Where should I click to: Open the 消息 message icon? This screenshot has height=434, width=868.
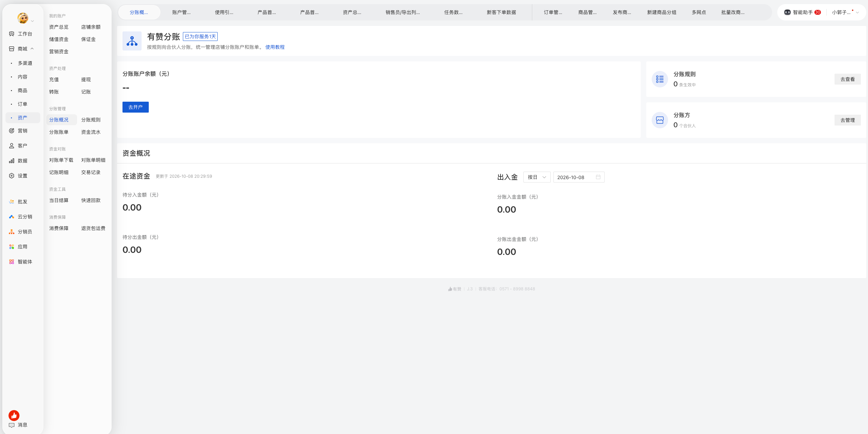[12, 425]
